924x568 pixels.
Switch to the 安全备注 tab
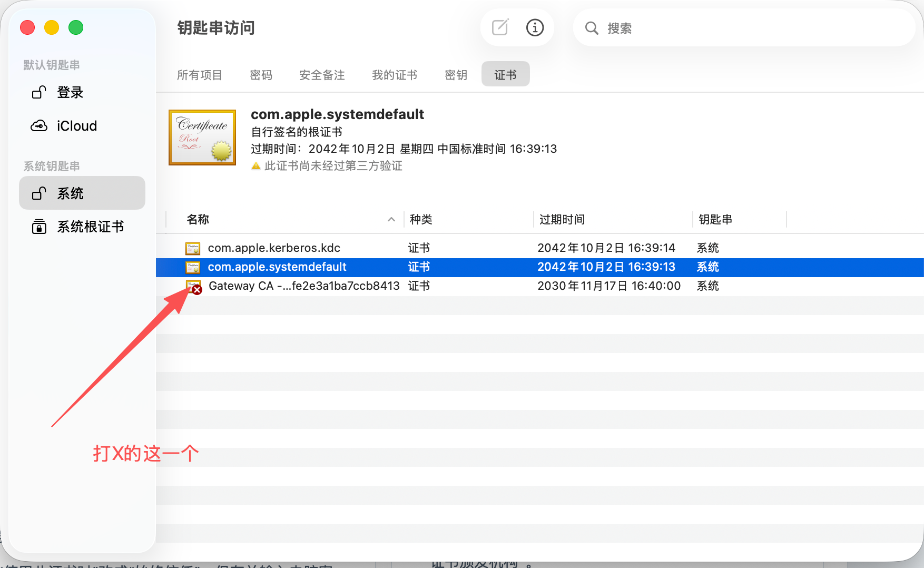coord(322,75)
